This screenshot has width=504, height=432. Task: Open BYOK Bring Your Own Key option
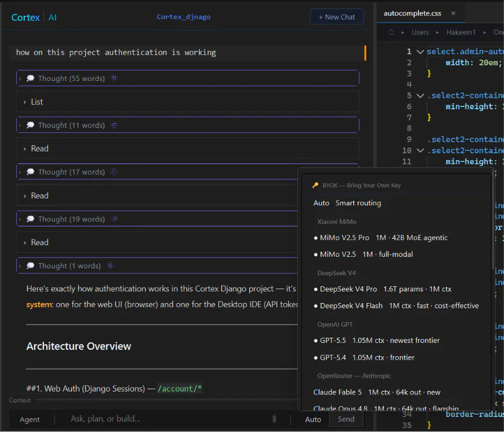point(396,185)
